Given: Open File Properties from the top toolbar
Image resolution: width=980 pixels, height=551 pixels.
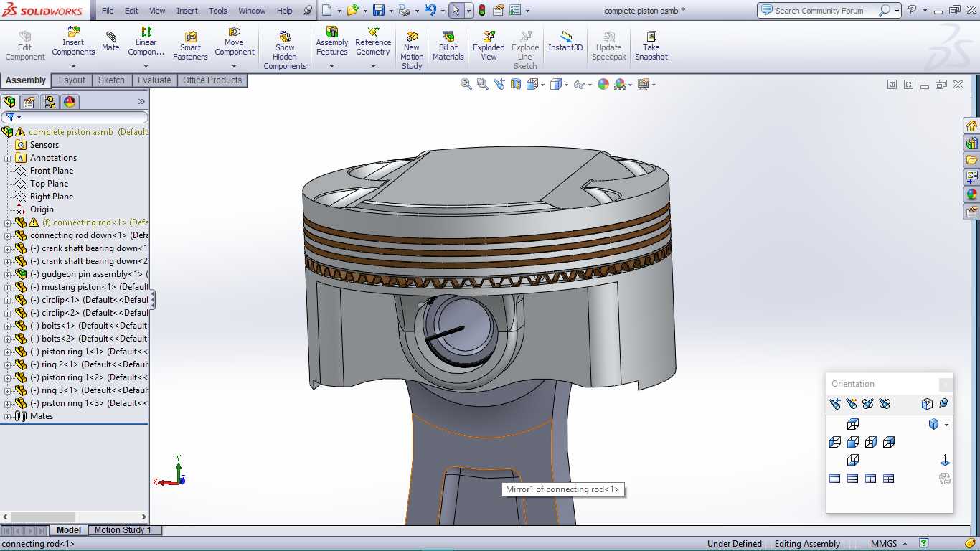Looking at the screenshot, I should 499,10.
